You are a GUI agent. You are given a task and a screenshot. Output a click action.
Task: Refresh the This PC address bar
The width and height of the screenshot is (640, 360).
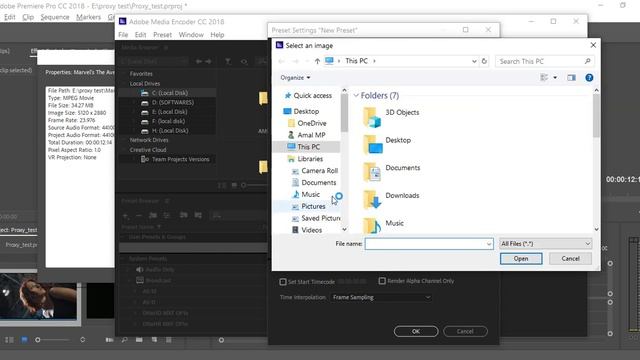(x=484, y=61)
